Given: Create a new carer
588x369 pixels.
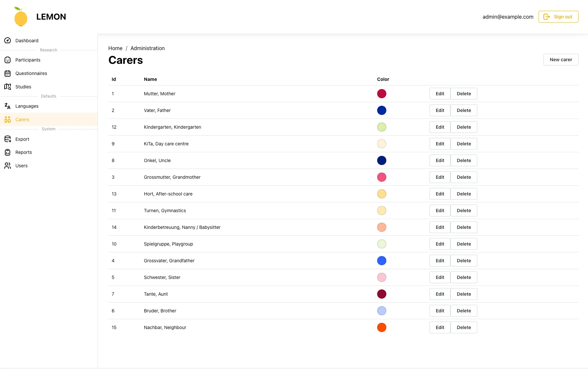Looking at the screenshot, I should 560,59.
